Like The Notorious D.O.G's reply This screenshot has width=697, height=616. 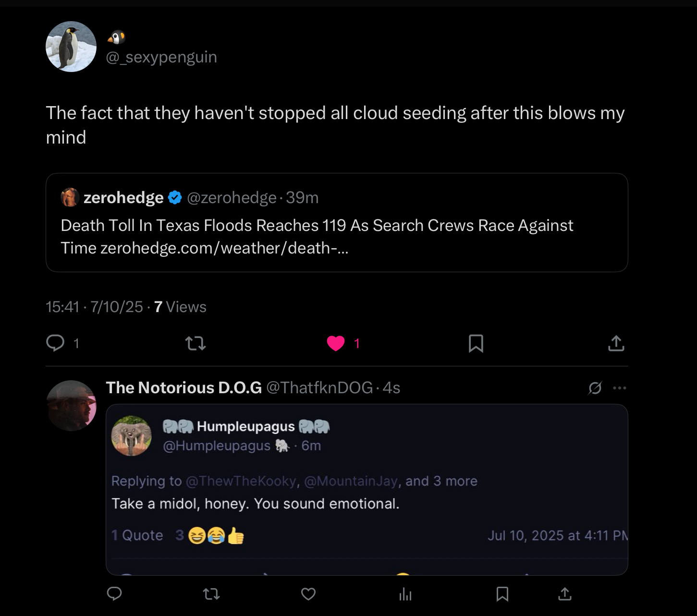[308, 594]
